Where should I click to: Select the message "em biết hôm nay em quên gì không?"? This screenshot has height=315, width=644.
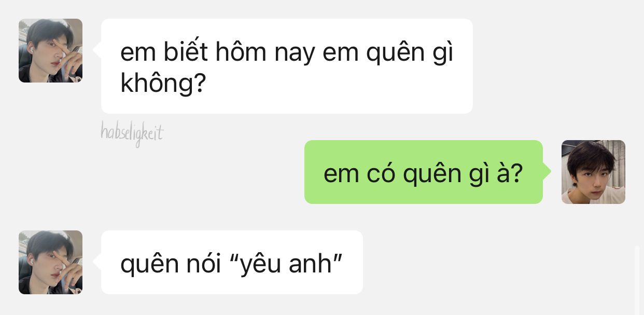pyautogui.click(x=287, y=66)
